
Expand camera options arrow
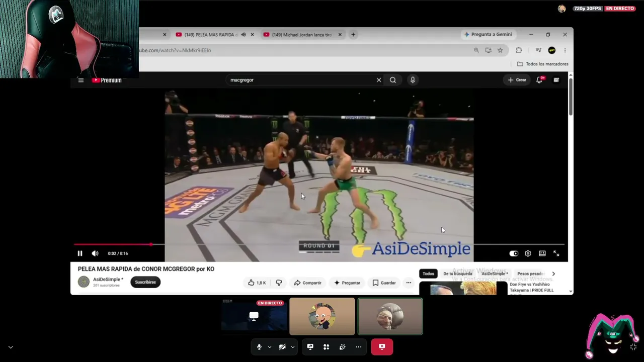coord(292,347)
